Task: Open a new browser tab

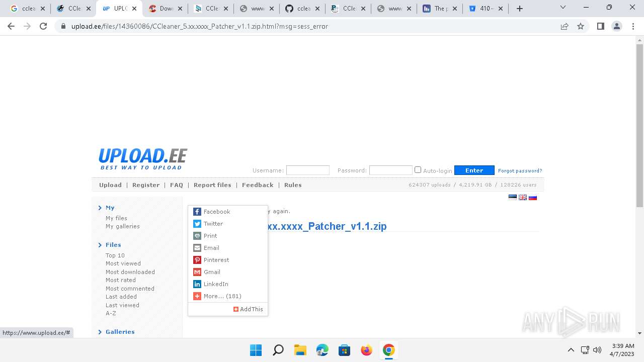Action: [x=520, y=9]
